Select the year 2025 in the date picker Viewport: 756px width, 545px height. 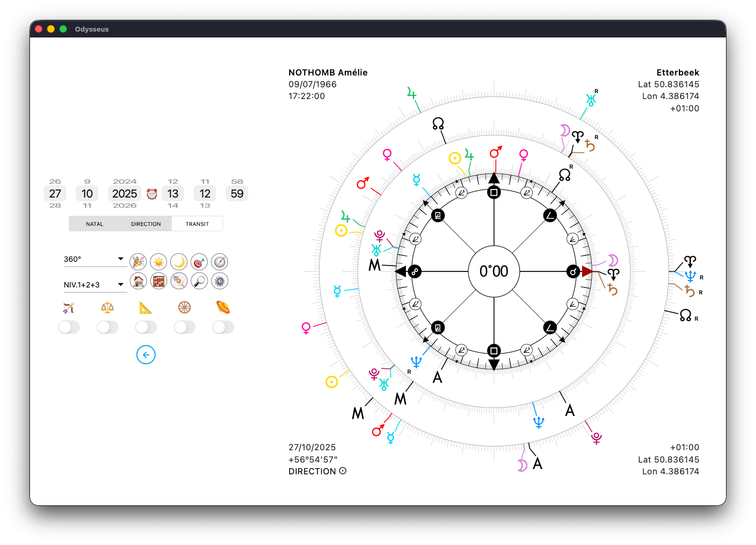(125, 194)
